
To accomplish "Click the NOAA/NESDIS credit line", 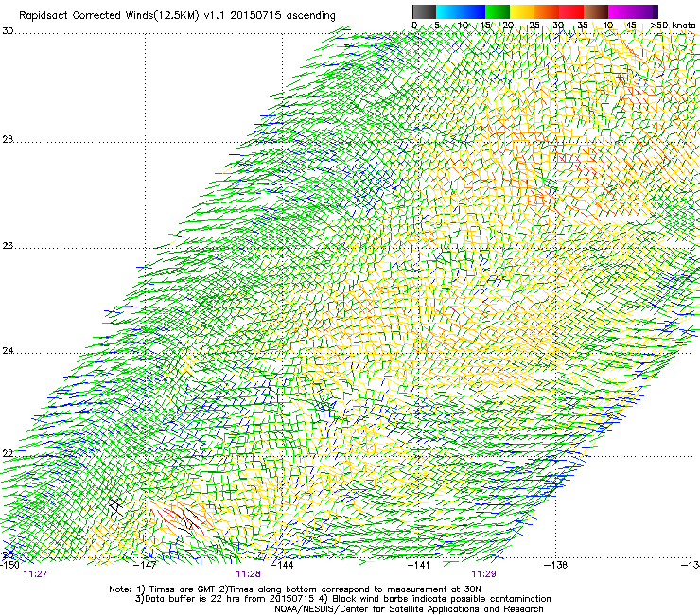I will click(x=409, y=609).
